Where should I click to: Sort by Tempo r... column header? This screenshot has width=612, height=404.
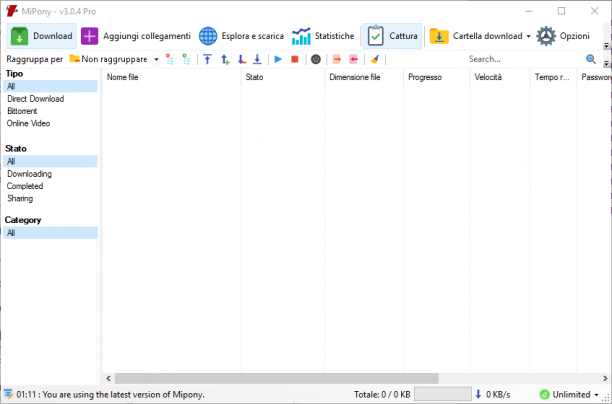tap(553, 77)
